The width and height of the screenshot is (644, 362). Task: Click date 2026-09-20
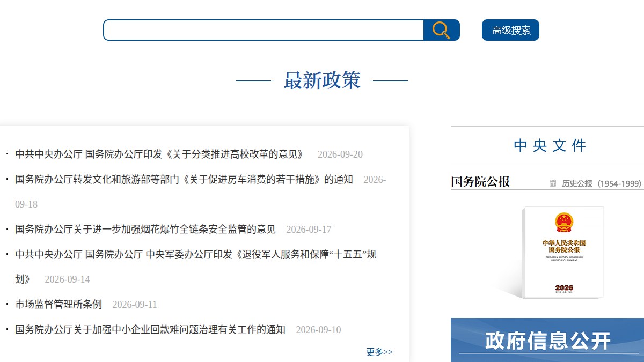point(340,154)
